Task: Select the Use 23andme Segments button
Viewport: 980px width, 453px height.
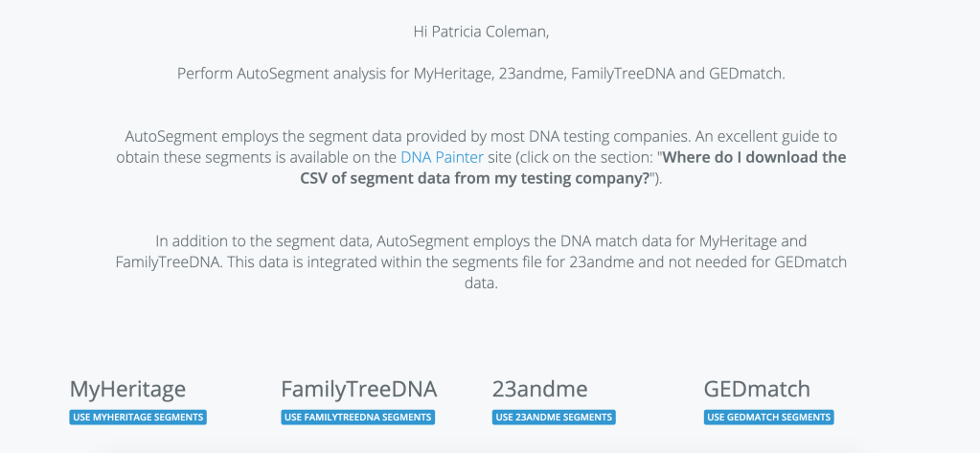Action: click(554, 418)
